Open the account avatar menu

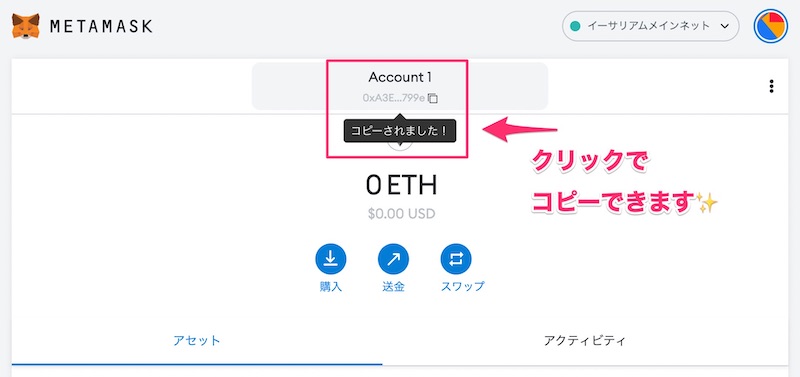pyautogui.click(x=770, y=26)
